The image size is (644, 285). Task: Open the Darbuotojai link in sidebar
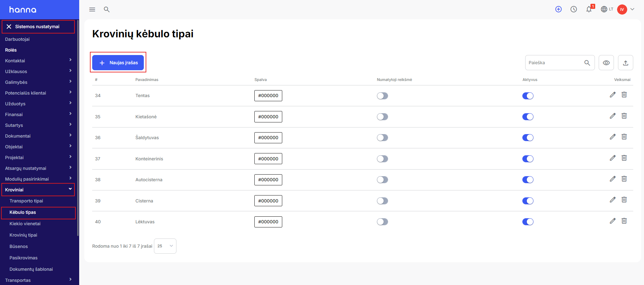coord(17,39)
